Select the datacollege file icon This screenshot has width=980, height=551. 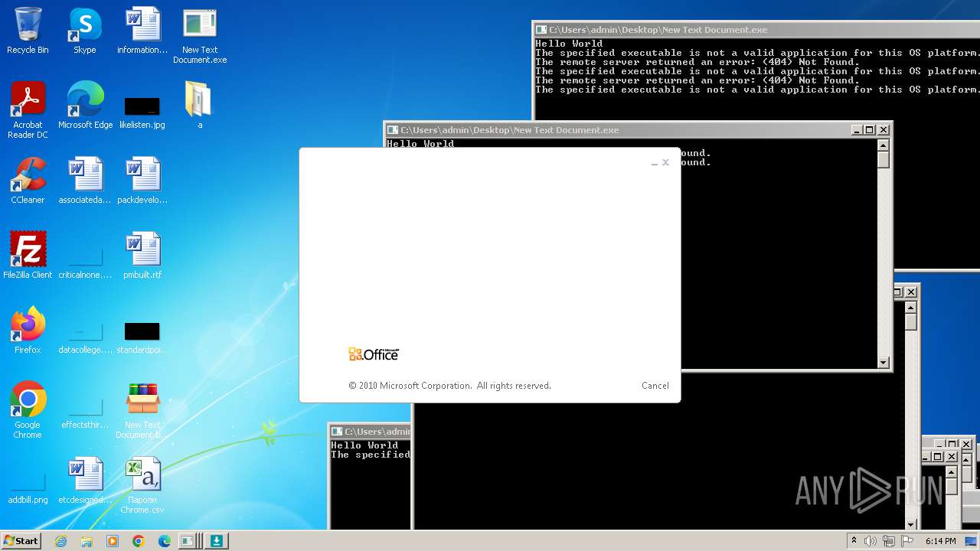85,337
